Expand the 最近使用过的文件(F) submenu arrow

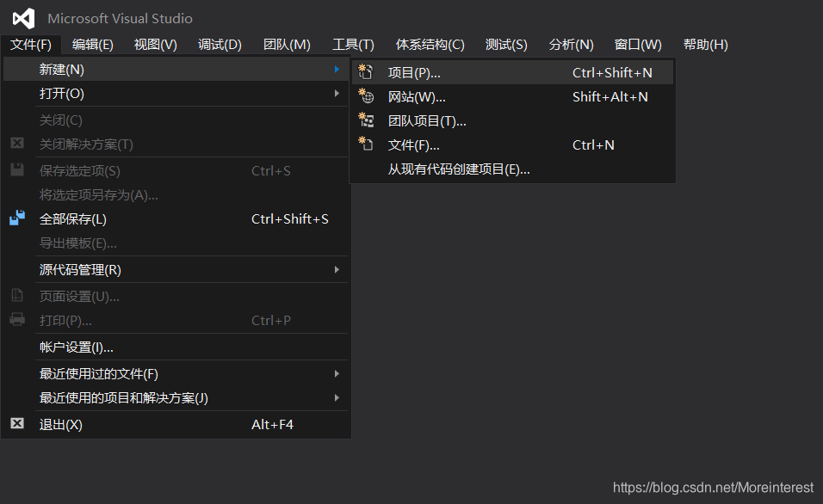click(x=337, y=373)
